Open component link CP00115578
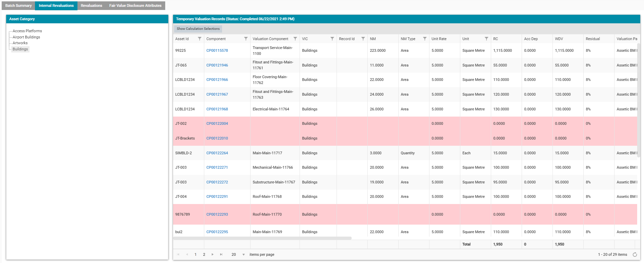 (217, 50)
